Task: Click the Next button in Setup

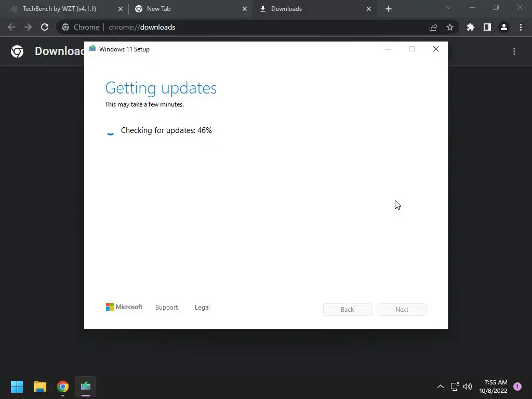Action: pyautogui.click(x=402, y=310)
